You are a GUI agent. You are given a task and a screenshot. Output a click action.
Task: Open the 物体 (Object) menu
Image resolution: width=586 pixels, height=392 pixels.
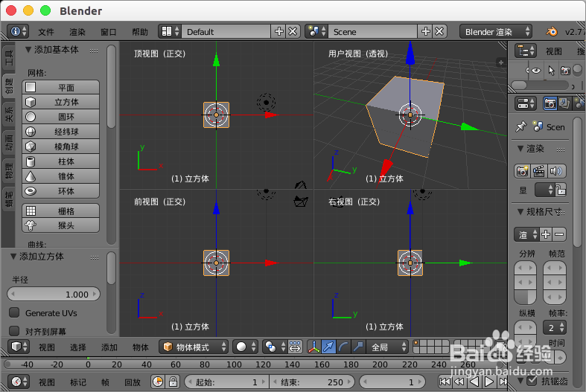pos(141,347)
